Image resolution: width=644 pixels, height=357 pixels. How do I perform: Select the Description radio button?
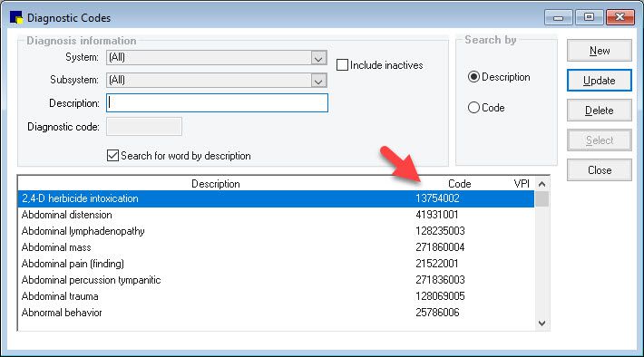click(473, 77)
